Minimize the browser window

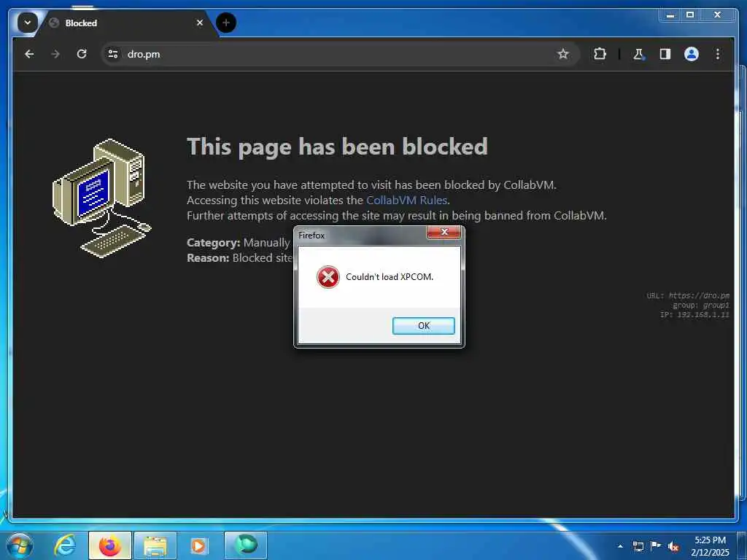(670, 15)
